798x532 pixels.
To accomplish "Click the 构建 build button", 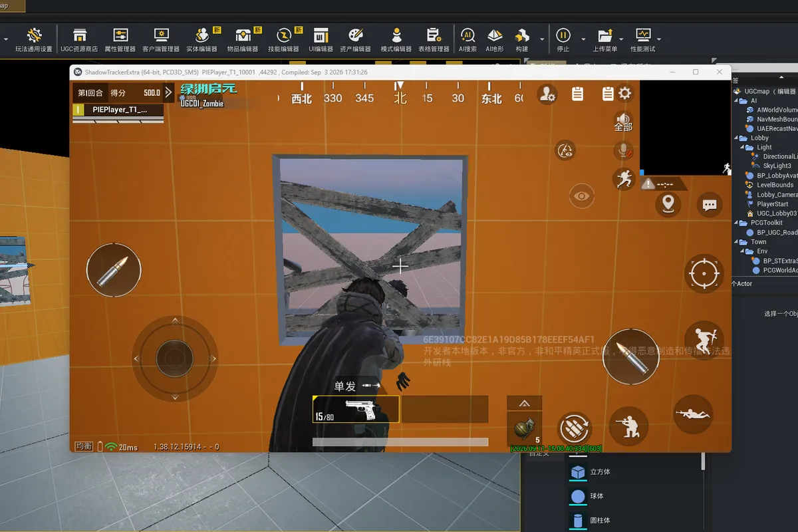I will click(x=522, y=40).
